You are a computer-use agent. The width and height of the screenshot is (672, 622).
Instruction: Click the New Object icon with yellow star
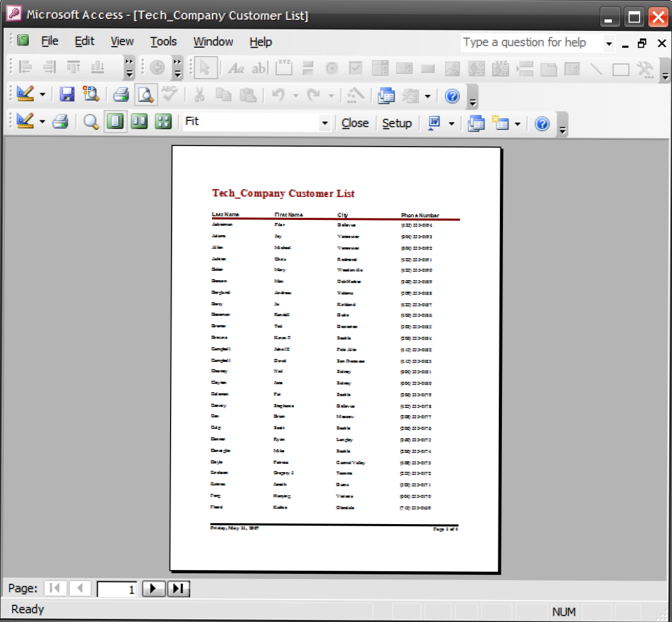coord(500,124)
